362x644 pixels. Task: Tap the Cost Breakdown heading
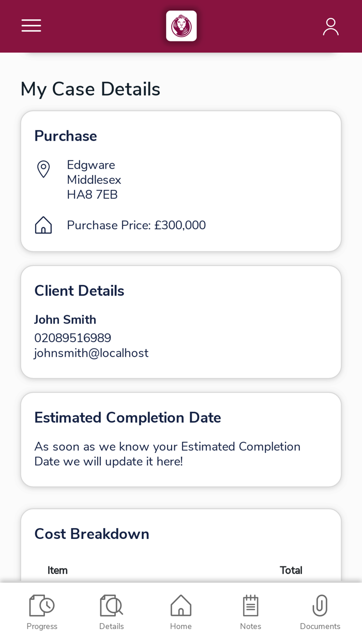click(92, 534)
